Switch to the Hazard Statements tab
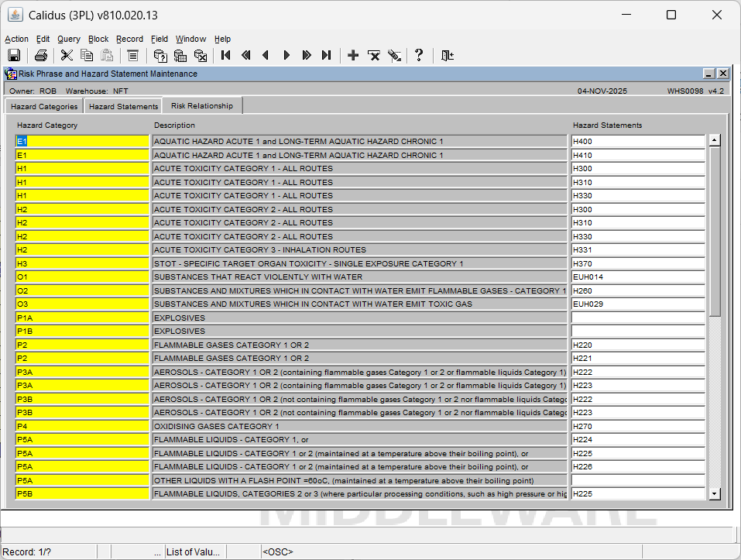The height and width of the screenshot is (560, 741). [x=123, y=106]
